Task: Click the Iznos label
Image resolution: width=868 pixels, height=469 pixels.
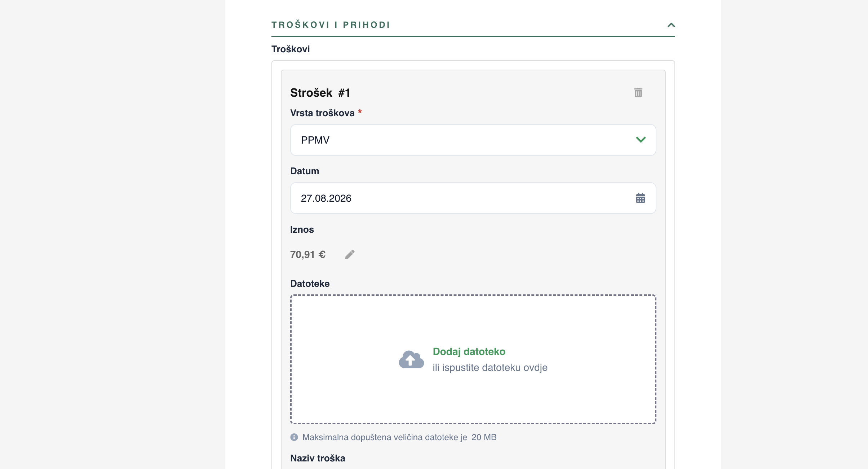Action: [302, 229]
